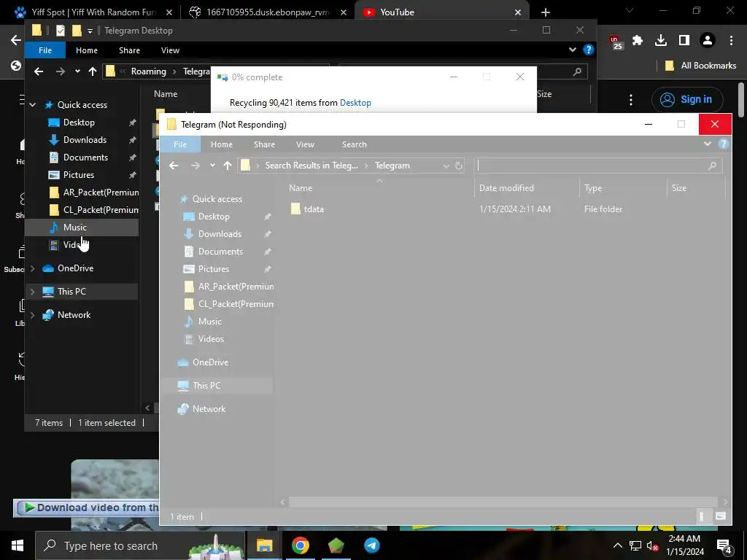Select Documents in Telegram Desktop sidebar
The width and height of the screenshot is (747, 560).
coord(86,157)
